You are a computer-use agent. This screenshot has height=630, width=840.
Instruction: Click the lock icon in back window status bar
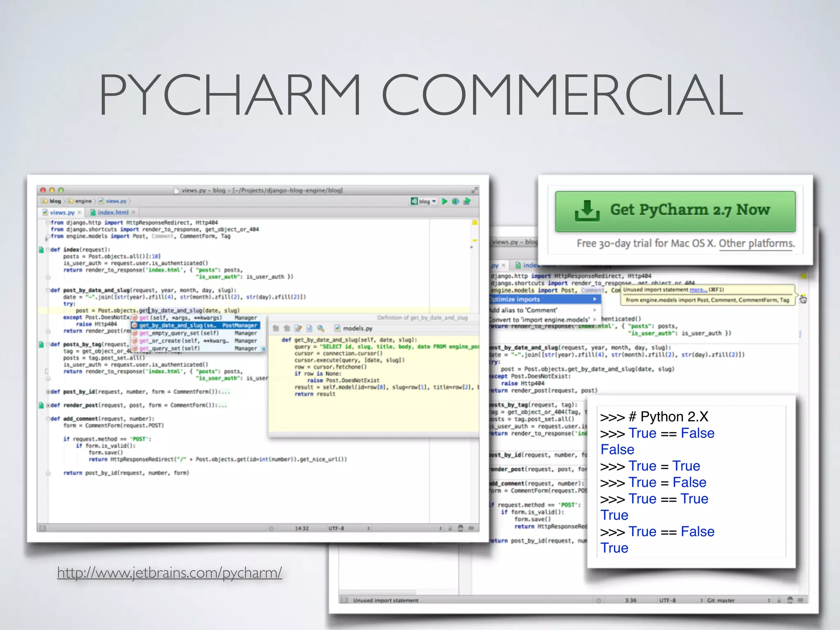pyautogui.click(x=779, y=600)
